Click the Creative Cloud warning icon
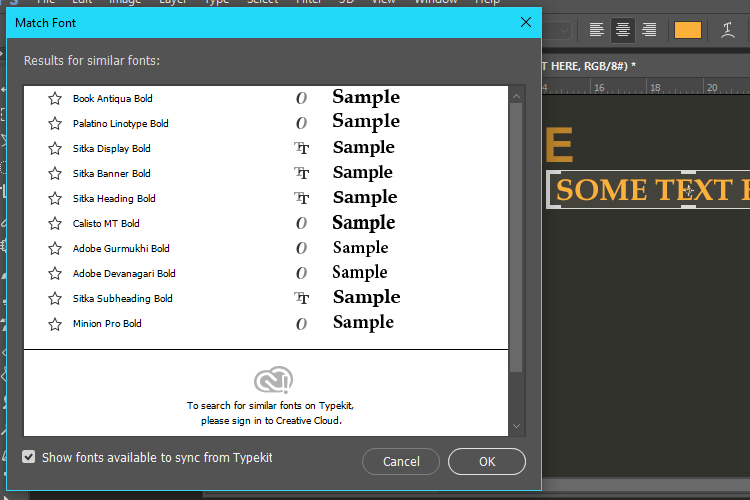This screenshot has width=750, height=500. (x=273, y=380)
